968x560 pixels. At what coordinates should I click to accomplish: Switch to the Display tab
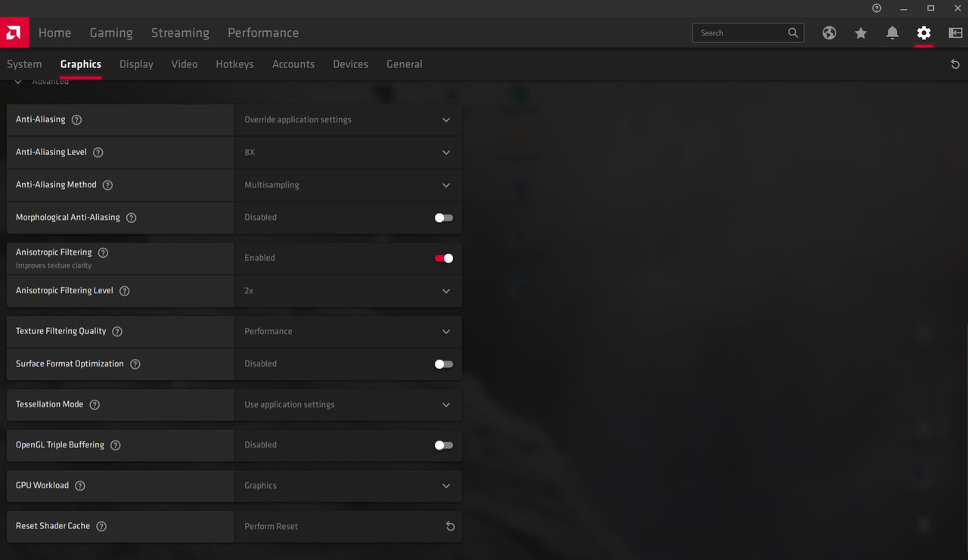tap(136, 64)
